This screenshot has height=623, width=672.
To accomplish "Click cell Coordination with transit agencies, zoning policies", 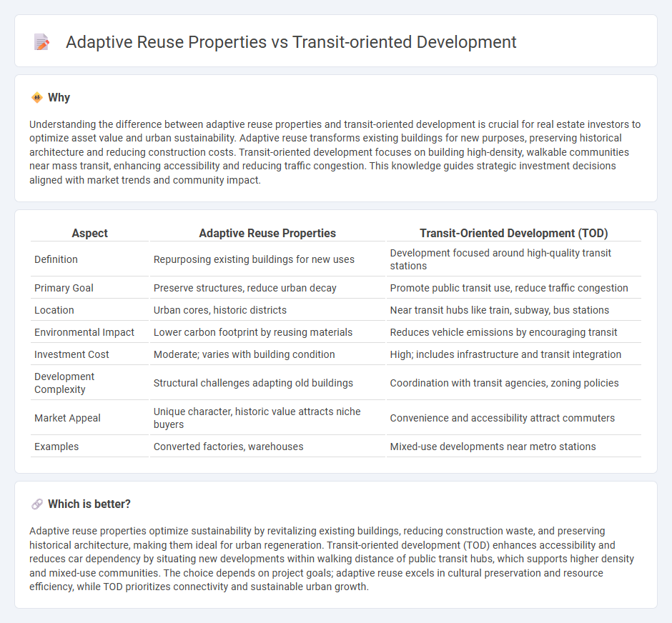I will point(513,383).
